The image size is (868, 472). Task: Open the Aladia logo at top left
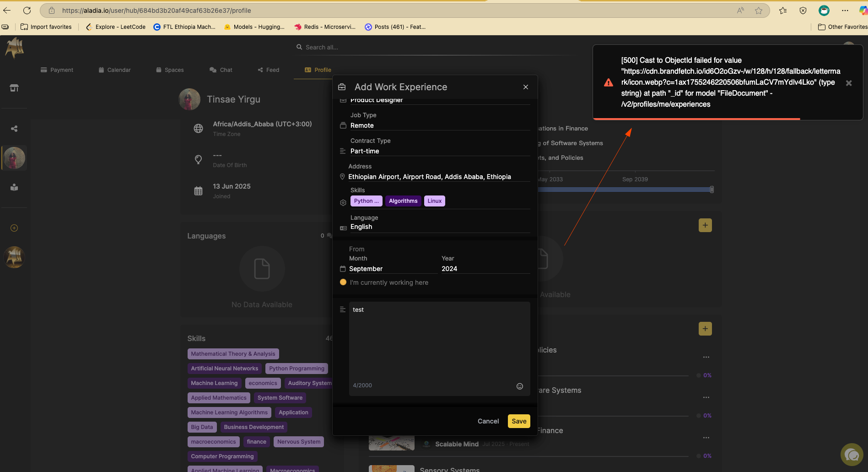point(14,48)
